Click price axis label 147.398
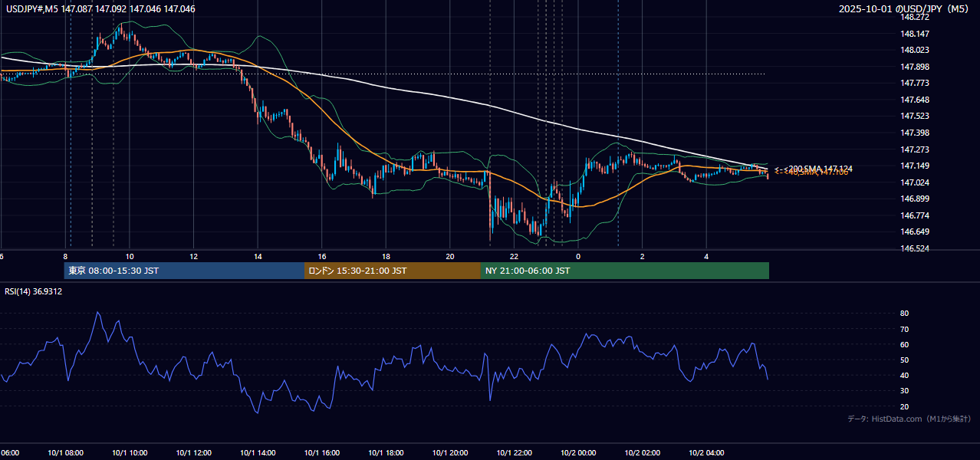The image size is (980, 460). point(916,133)
